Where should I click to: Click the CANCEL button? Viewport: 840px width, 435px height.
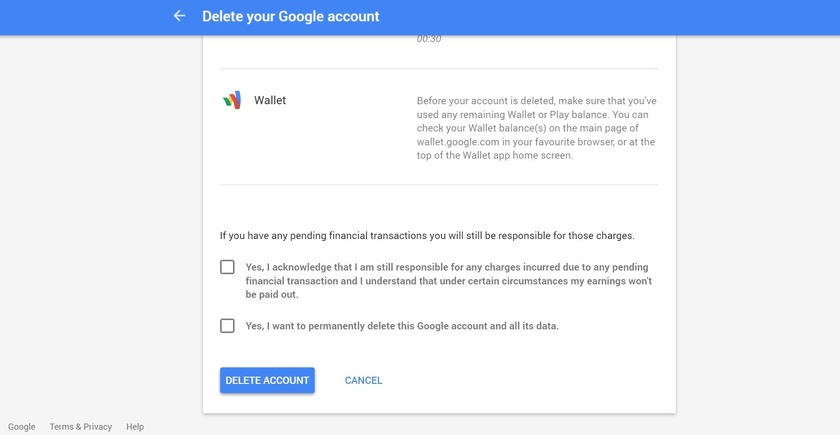point(363,380)
